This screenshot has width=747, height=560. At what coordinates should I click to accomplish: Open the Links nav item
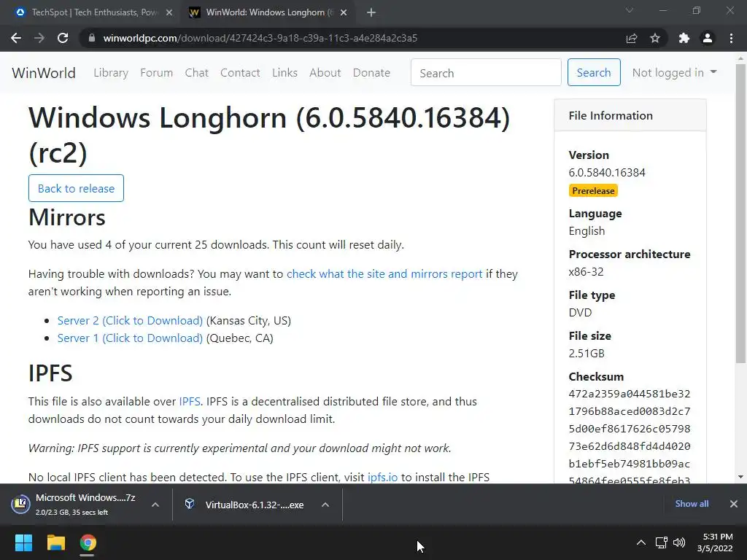pos(285,73)
